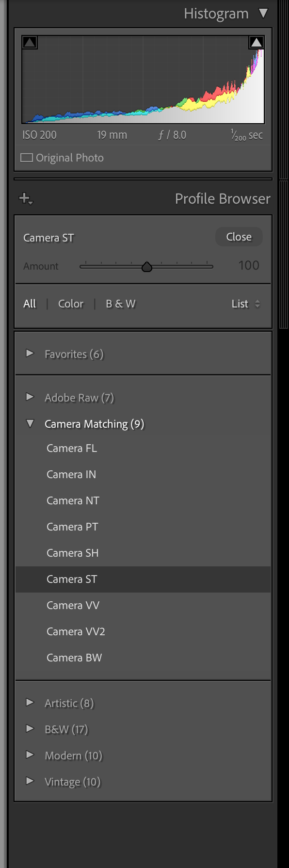Select the Camera FL profile
This screenshot has height=868, width=289.
click(71, 448)
